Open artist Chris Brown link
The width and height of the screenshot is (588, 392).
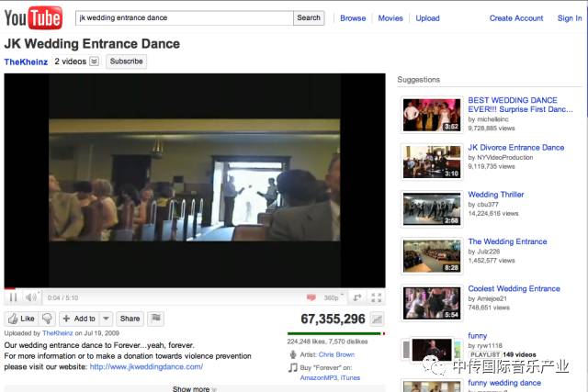pyautogui.click(x=336, y=354)
